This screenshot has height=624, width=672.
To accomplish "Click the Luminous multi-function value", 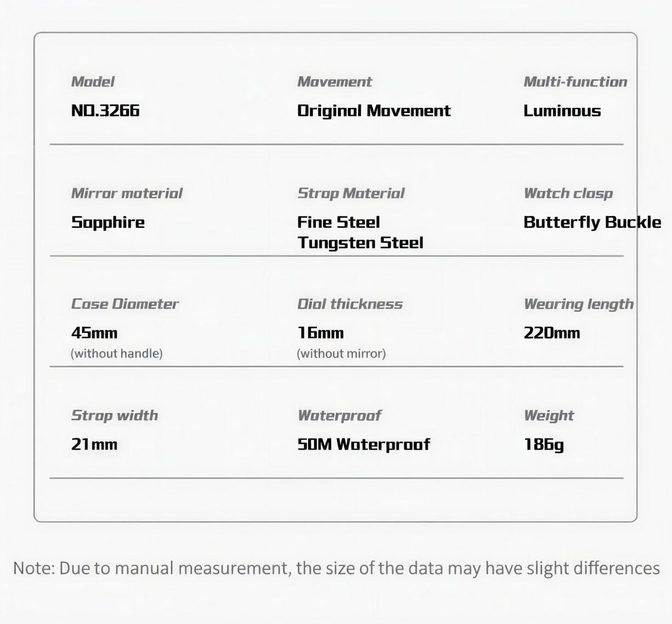I will click(x=562, y=111).
